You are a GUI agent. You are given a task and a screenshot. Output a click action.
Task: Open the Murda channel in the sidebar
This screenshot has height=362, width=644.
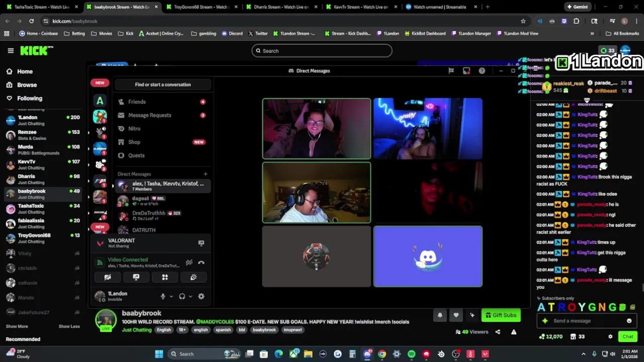(43, 149)
